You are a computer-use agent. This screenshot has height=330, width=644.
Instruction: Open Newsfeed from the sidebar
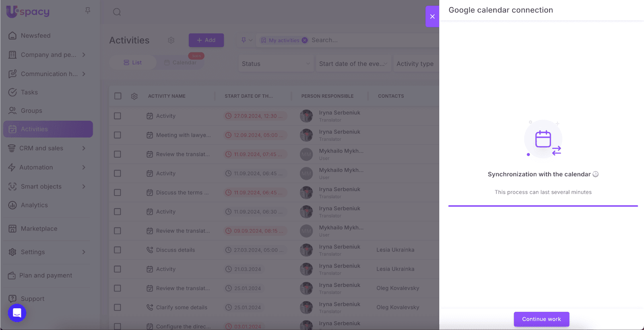[x=35, y=35]
